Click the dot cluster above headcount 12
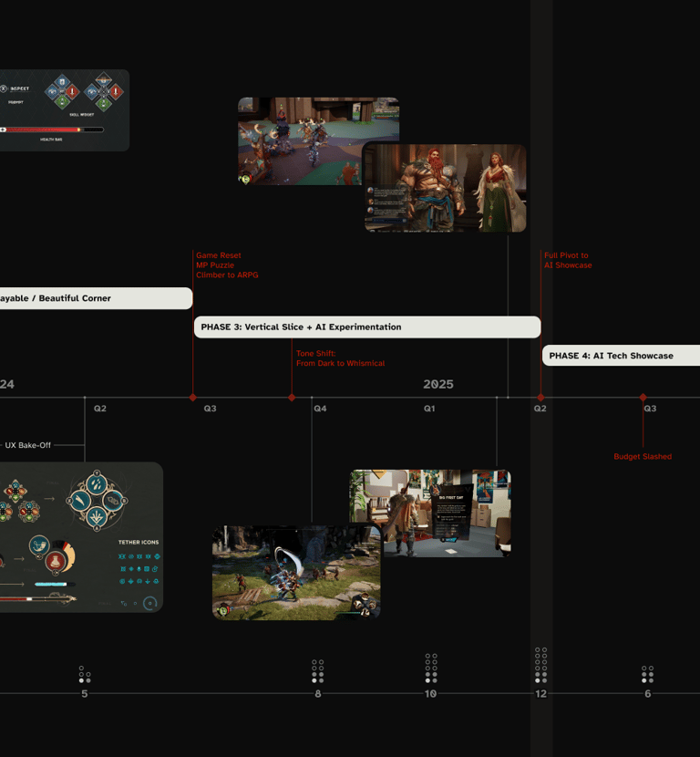 pos(540,665)
